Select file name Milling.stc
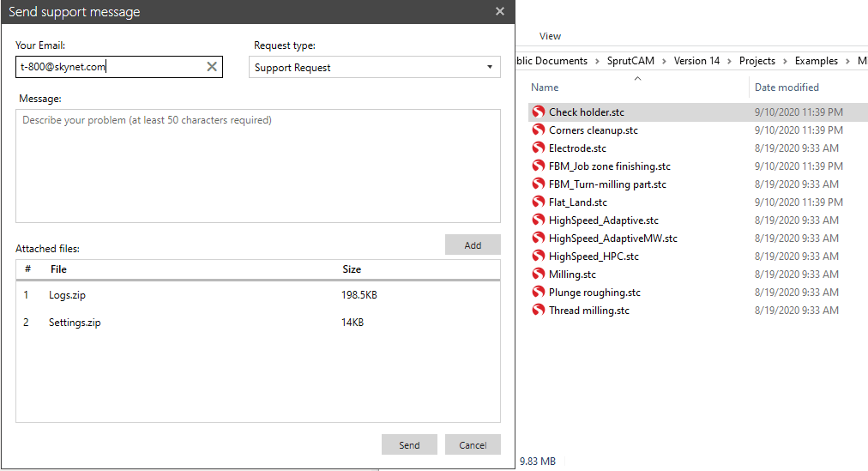This screenshot has height=471, width=868. (x=572, y=274)
